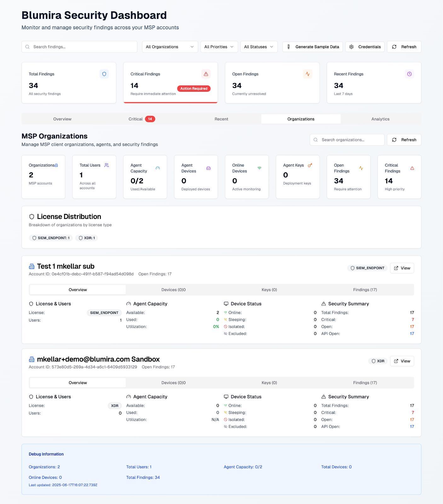Viewport: 443px width, 504px height.
Task: Switch to the Recent tab
Action: (221, 119)
